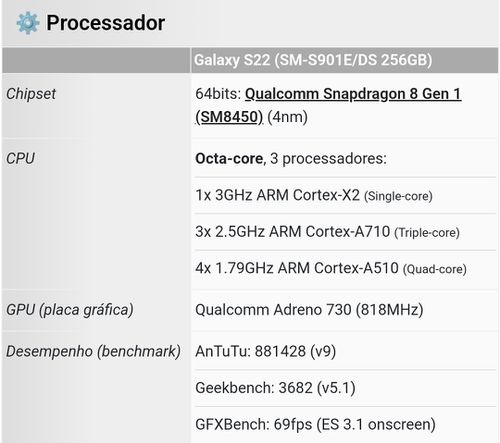Click the CPU row label
The height and width of the screenshot is (443, 500).
(x=20, y=159)
